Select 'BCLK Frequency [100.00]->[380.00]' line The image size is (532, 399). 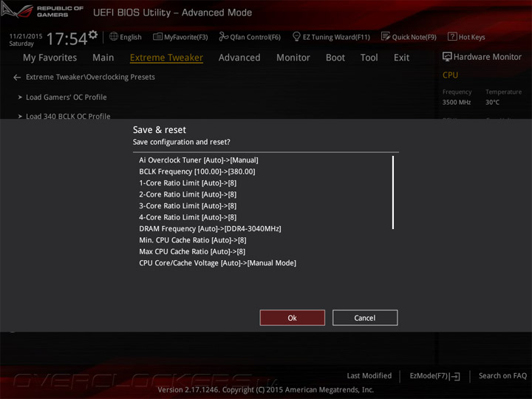coord(197,171)
